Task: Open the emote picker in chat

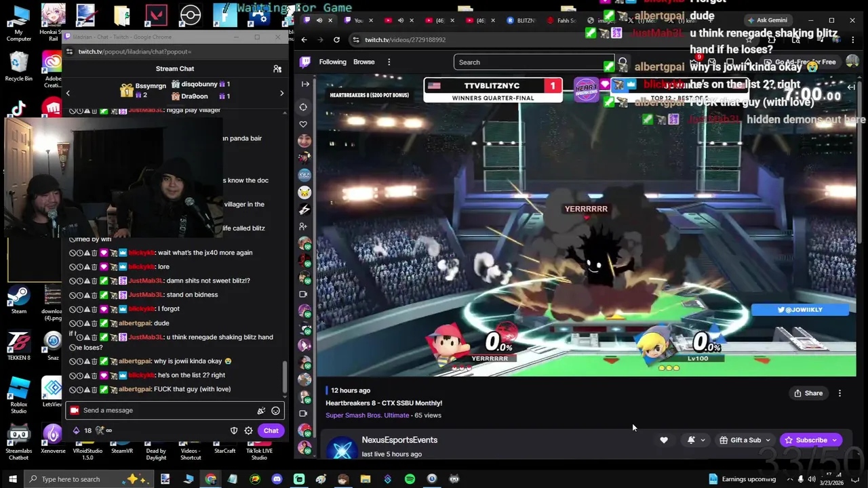Action: pyautogui.click(x=275, y=410)
